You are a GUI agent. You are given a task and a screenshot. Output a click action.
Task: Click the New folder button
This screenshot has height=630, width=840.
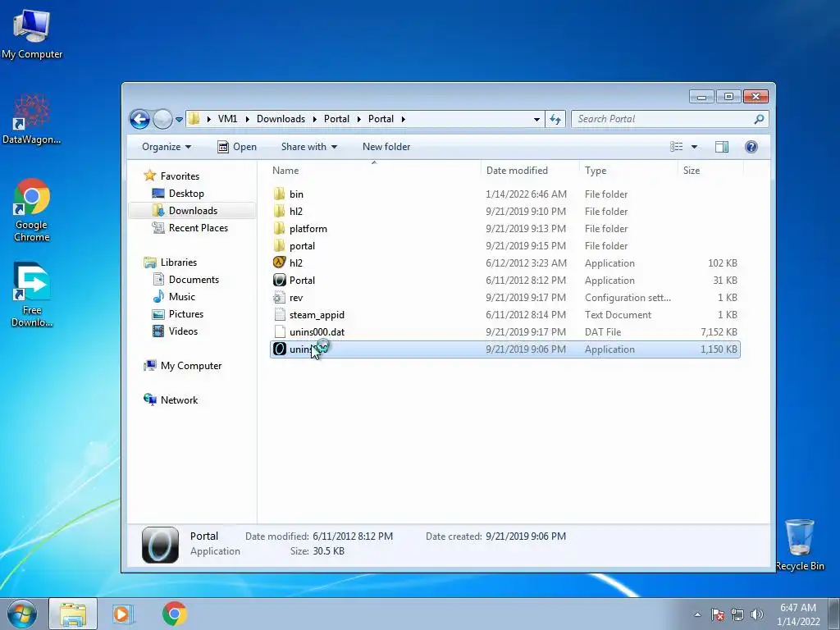coord(386,147)
